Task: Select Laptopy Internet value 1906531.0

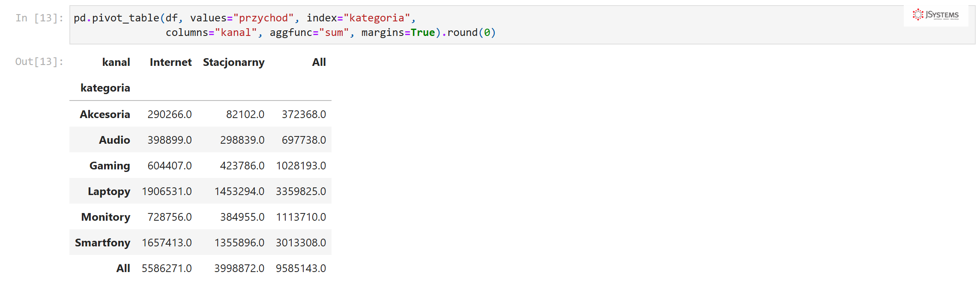Action: click(167, 191)
